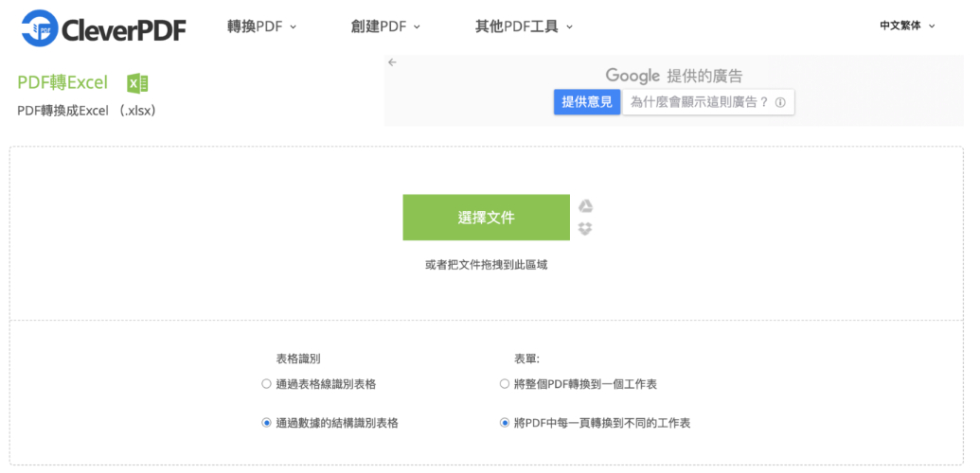Select 通過數據的結構識別表格 radio option
980x473 pixels.
pyautogui.click(x=266, y=423)
